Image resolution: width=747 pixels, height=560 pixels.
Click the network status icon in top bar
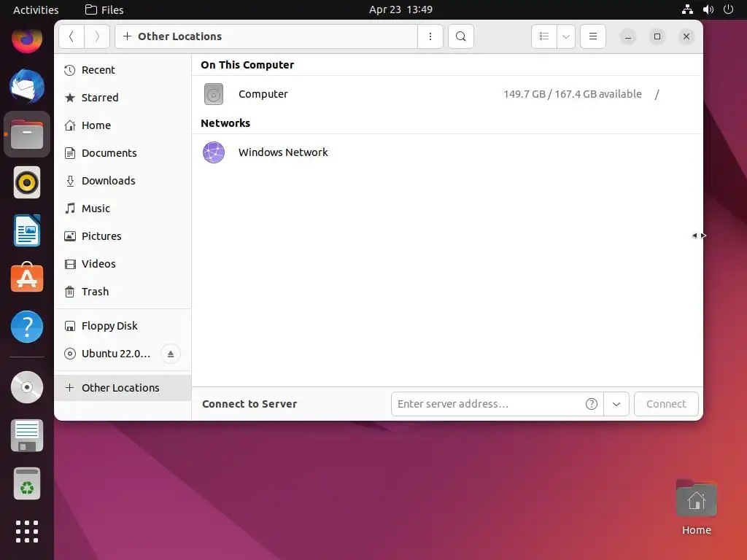(x=687, y=9)
